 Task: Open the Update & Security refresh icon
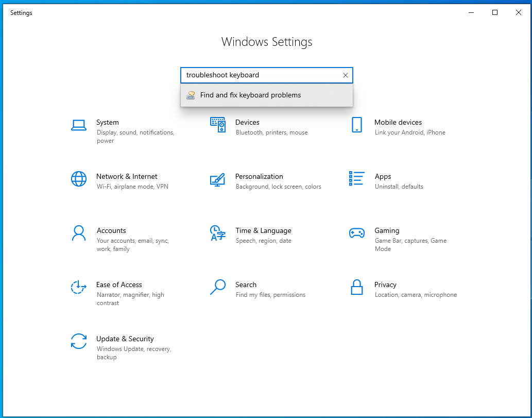78,341
